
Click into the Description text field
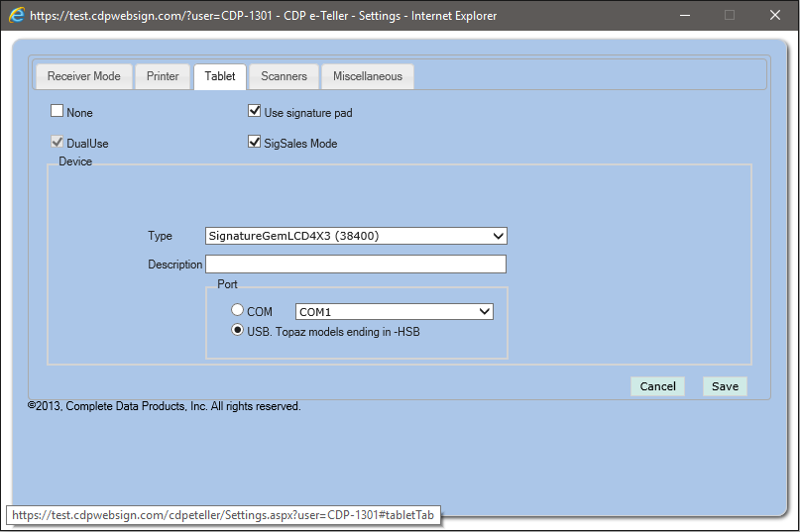pyautogui.click(x=356, y=265)
